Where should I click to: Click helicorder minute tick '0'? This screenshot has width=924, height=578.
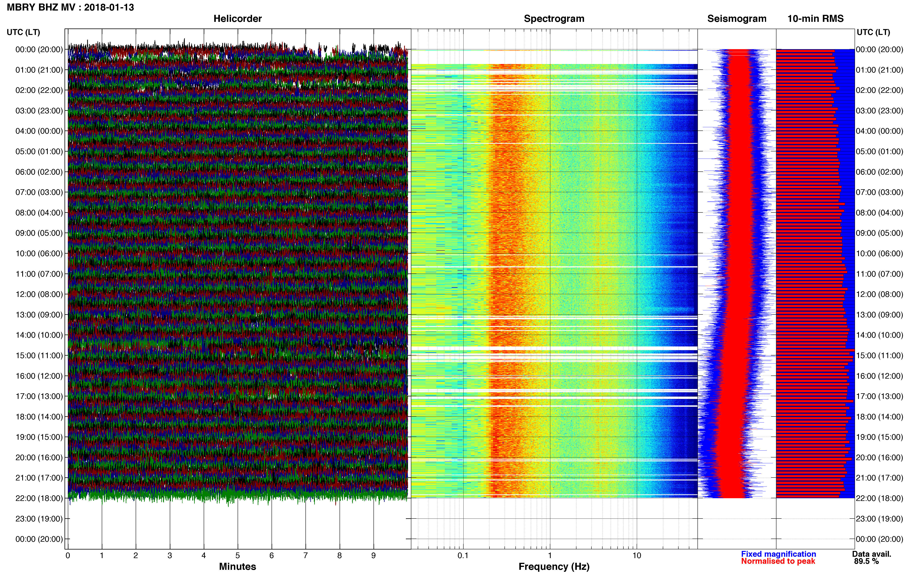(x=68, y=555)
